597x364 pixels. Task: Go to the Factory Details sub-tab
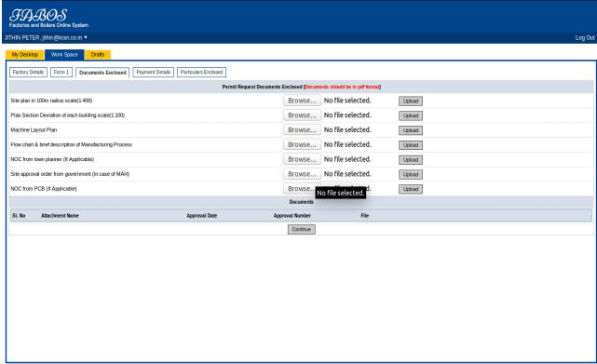(28, 72)
